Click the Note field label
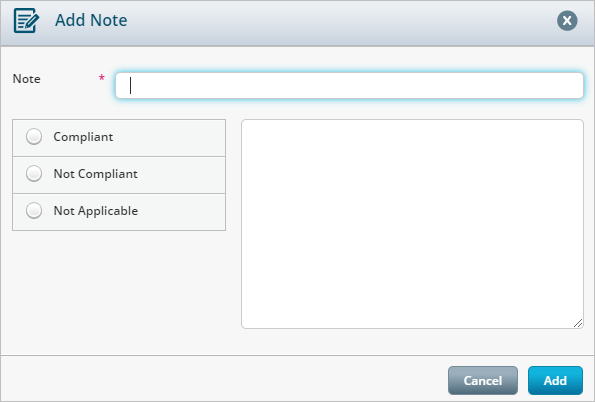The image size is (595, 402). tap(27, 79)
